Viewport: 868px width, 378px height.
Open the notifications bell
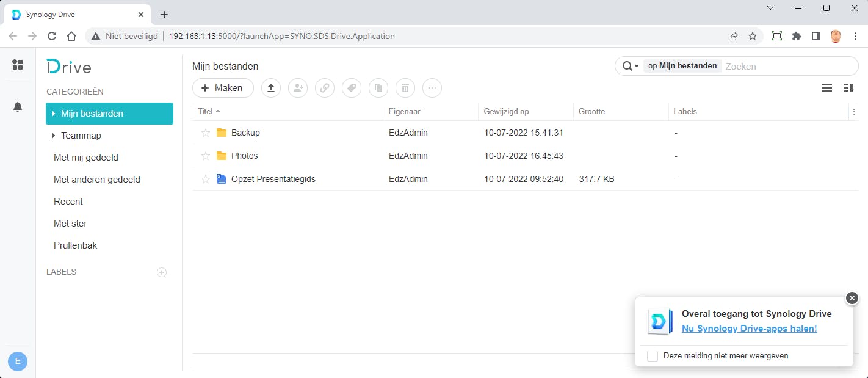coord(18,107)
